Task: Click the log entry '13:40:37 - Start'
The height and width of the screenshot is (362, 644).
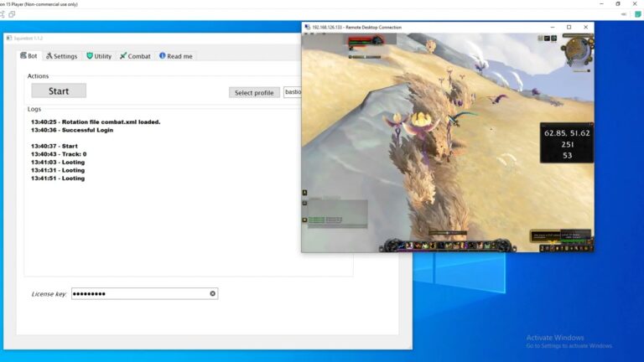Action: click(55, 146)
